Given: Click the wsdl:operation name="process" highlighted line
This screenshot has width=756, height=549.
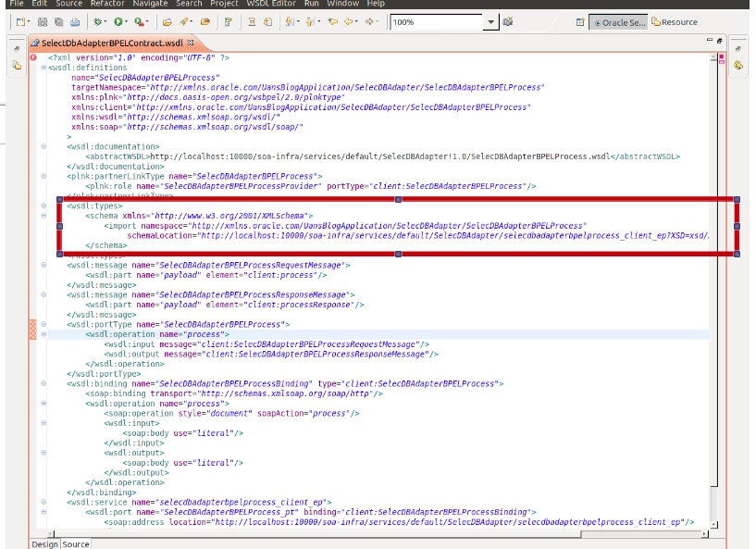Looking at the screenshot, I should click(378, 334).
